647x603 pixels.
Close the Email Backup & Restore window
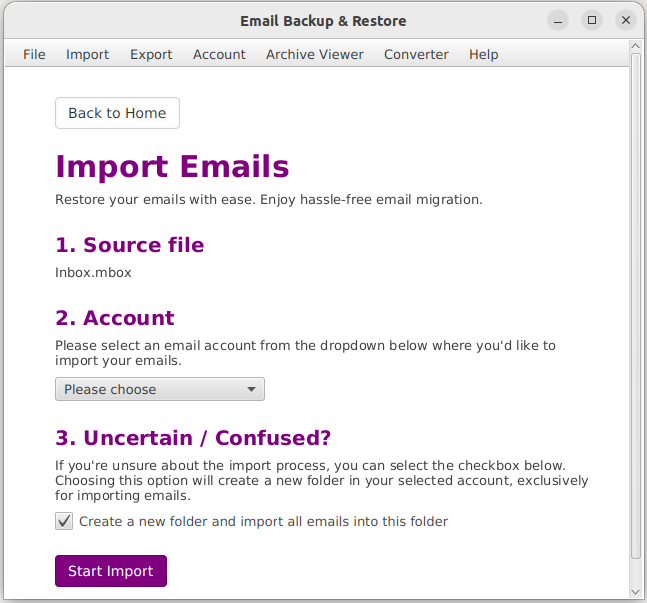click(x=626, y=20)
